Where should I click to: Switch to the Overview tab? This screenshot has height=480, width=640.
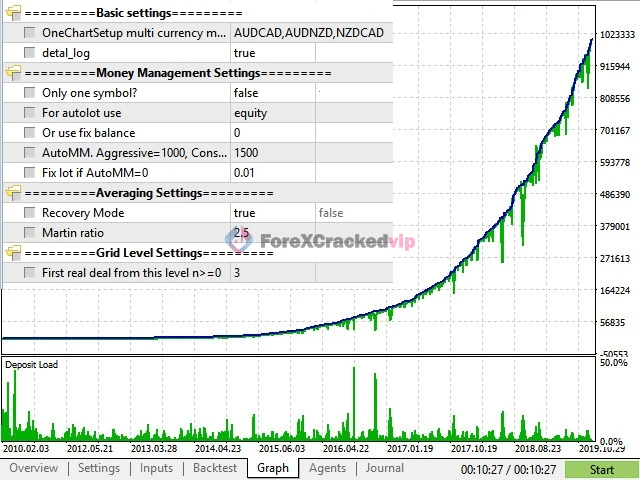[34, 468]
